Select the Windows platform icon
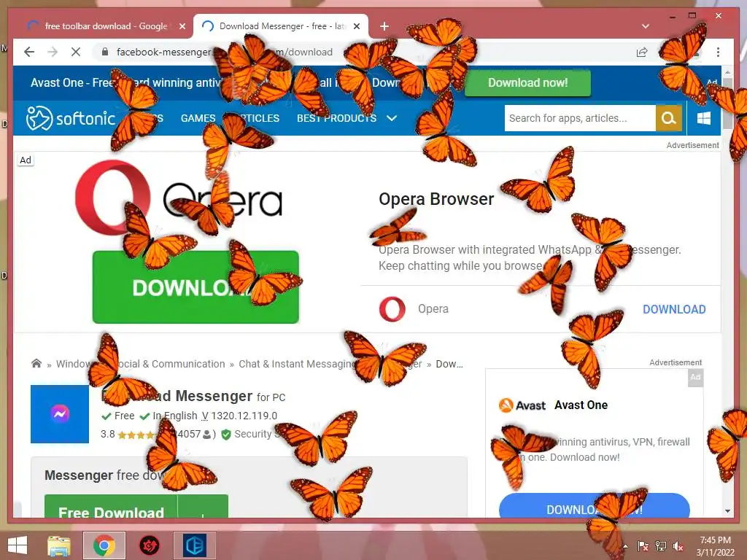Viewport: 747px width, 560px height. (704, 118)
